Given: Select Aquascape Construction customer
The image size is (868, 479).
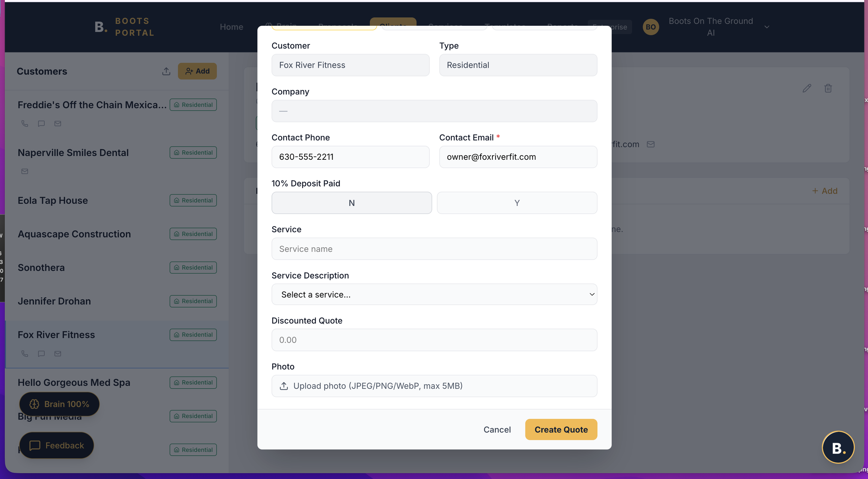Looking at the screenshot, I should [117, 234].
